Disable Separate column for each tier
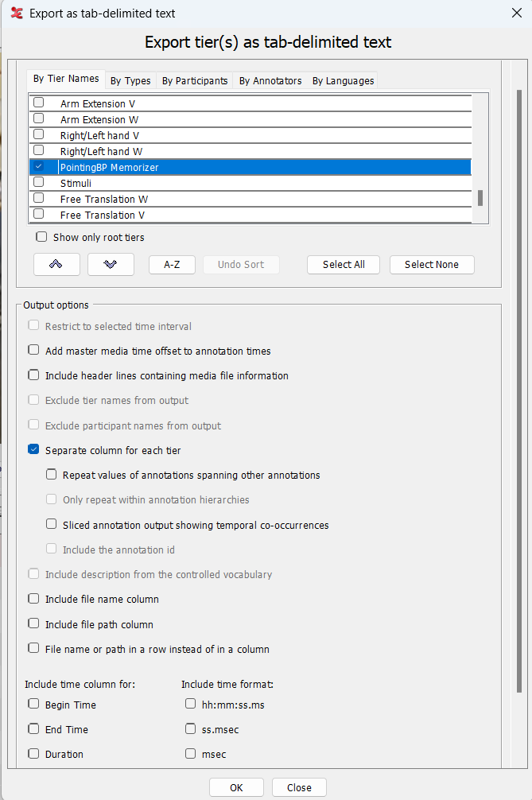Screen dimensions: 532x800 (x=33, y=450)
